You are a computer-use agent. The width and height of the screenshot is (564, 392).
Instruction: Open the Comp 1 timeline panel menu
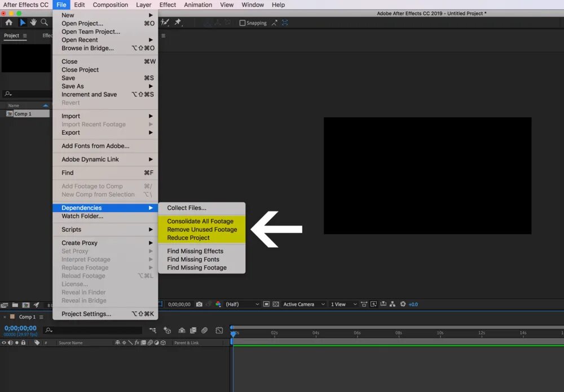click(x=41, y=317)
